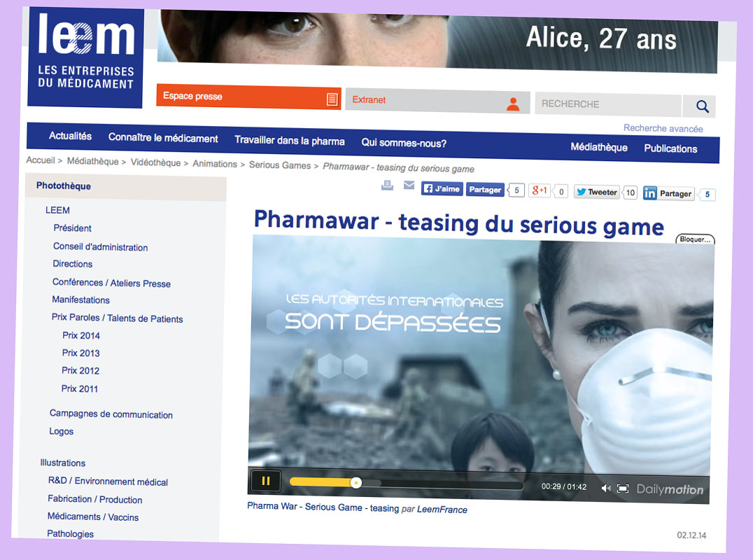Open the Médiathèque menu item
This screenshot has height=560, width=753.
[x=599, y=148]
